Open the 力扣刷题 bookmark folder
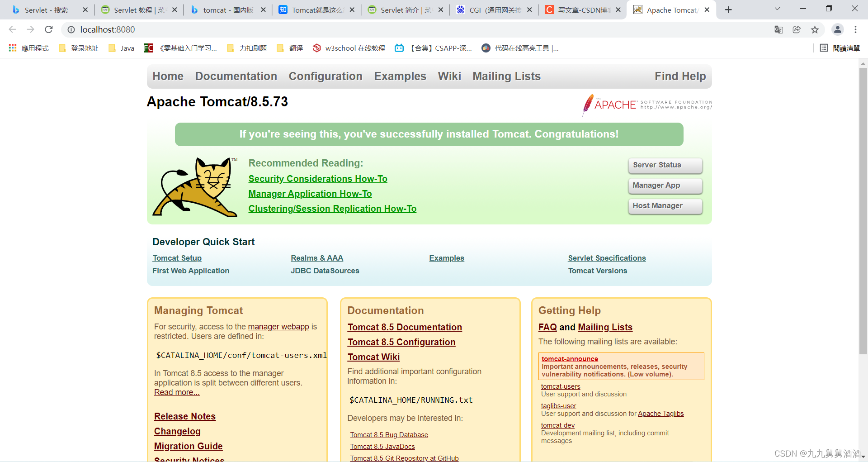 tap(247, 48)
